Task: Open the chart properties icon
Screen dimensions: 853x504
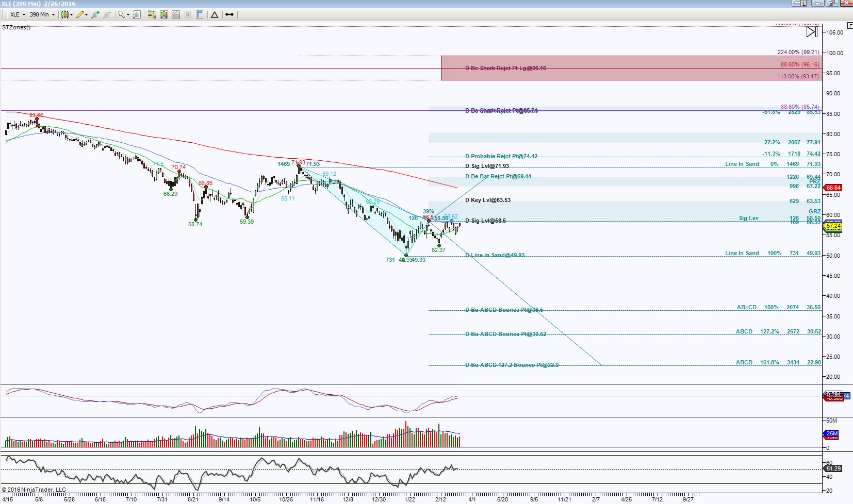Action: click(200, 14)
